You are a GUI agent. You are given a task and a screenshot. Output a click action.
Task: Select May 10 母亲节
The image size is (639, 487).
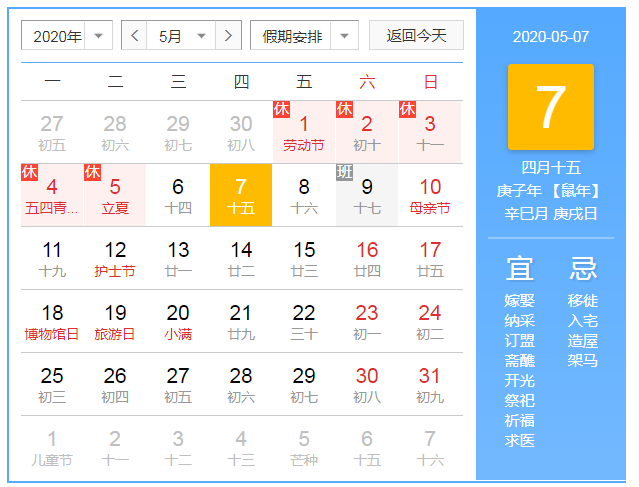430,195
